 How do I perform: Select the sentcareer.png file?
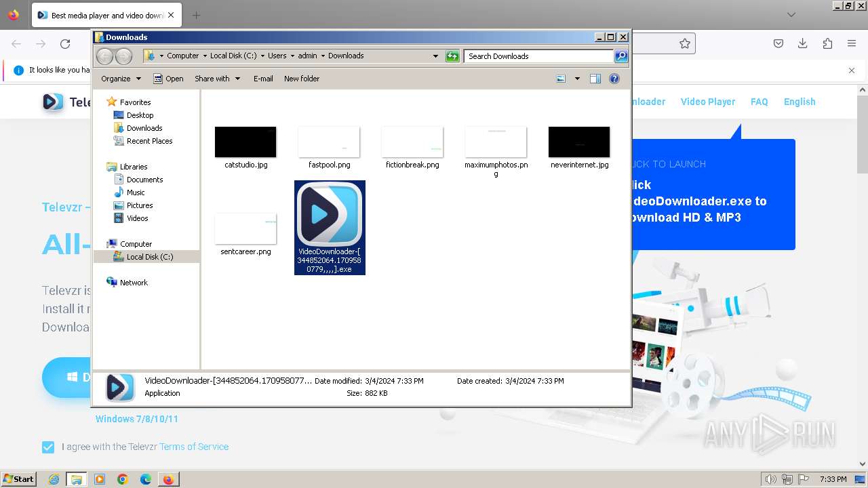pyautogui.click(x=245, y=234)
